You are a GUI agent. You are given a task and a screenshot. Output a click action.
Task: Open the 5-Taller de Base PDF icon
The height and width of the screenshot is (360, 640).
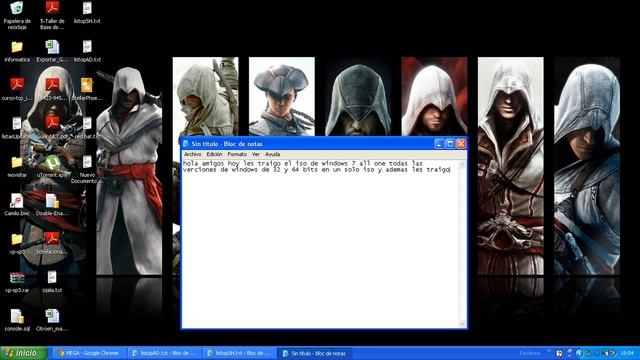pos(52,15)
